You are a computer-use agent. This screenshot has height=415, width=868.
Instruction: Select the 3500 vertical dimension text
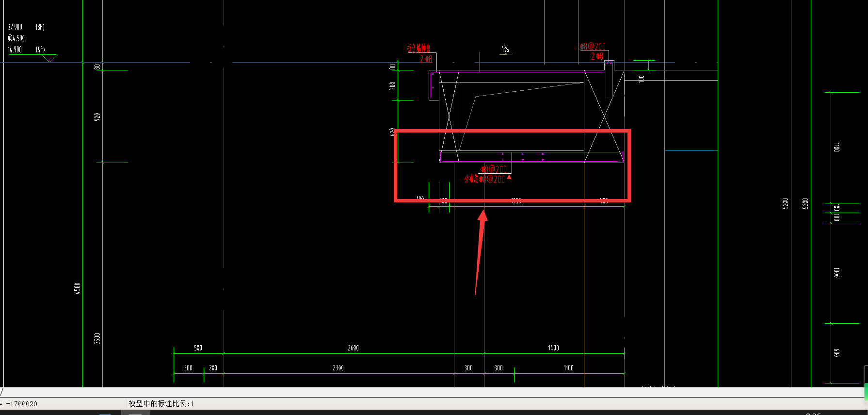click(97, 338)
